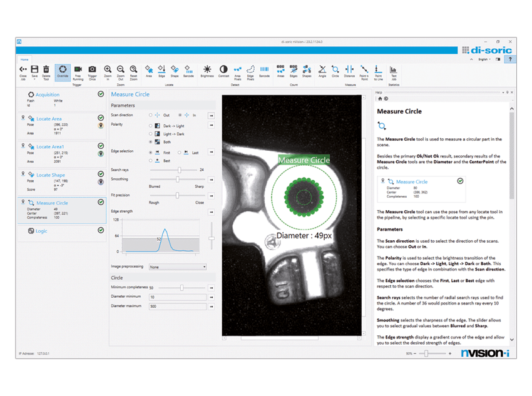The image size is (532, 396).
Task: Select the Acquisition pipeline step
Action: tap(62, 100)
